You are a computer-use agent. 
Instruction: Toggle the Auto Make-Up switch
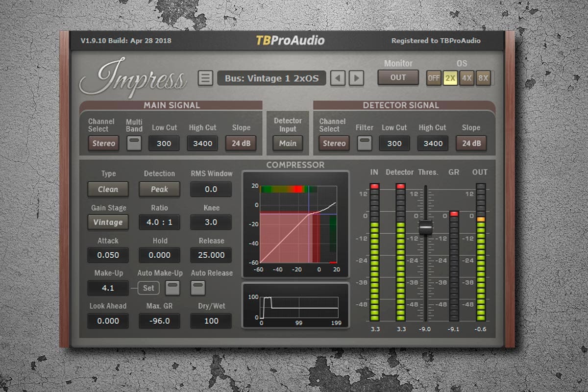[172, 288]
